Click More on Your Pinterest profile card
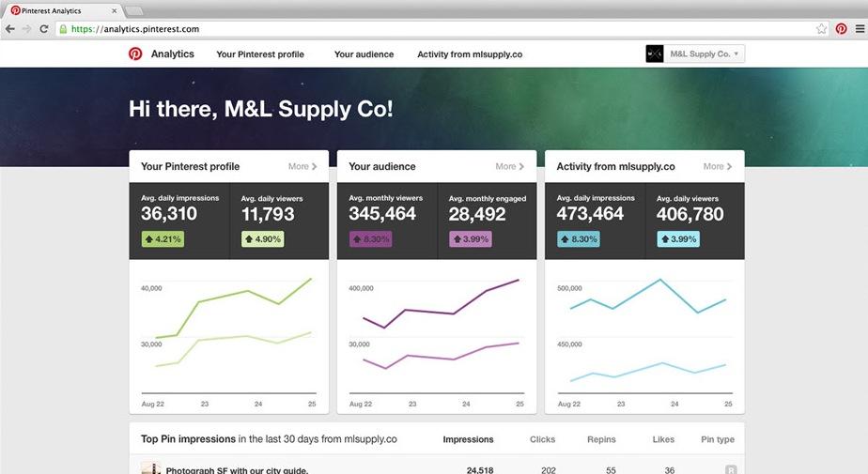The image size is (868, 474). pos(302,166)
